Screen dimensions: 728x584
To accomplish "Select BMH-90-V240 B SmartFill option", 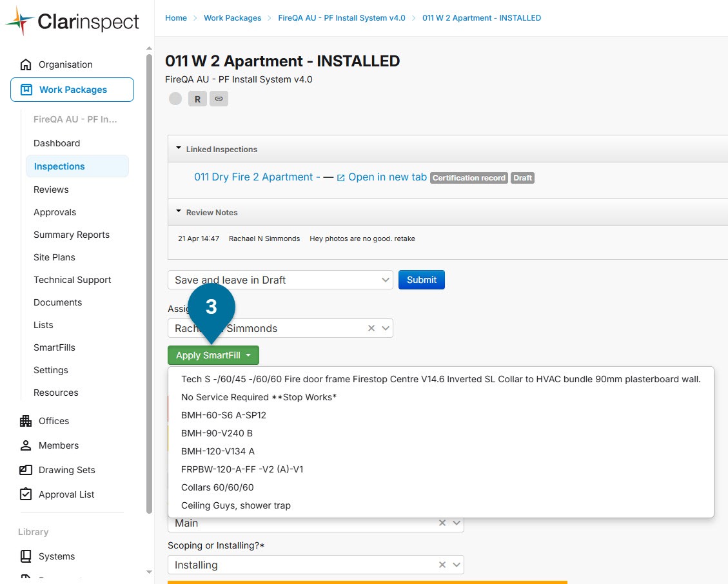I will point(440,434).
